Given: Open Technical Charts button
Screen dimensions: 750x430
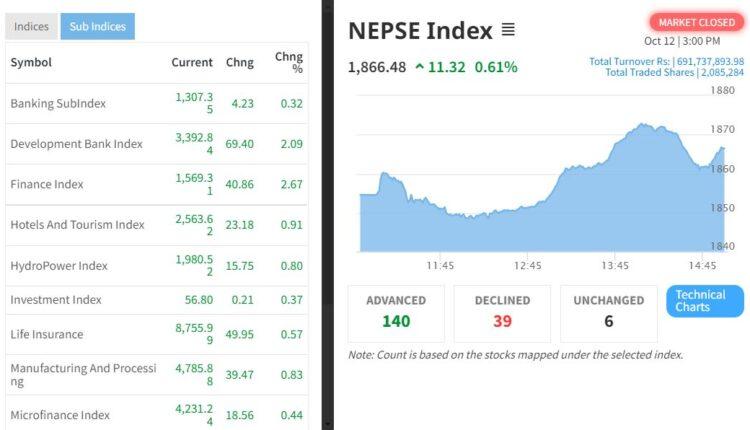Looking at the screenshot, I should pyautogui.click(x=705, y=301).
